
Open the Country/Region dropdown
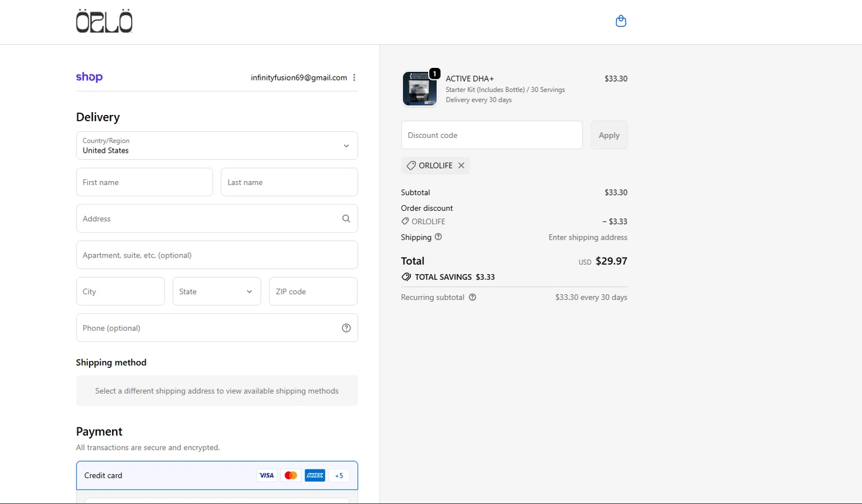pos(217,145)
